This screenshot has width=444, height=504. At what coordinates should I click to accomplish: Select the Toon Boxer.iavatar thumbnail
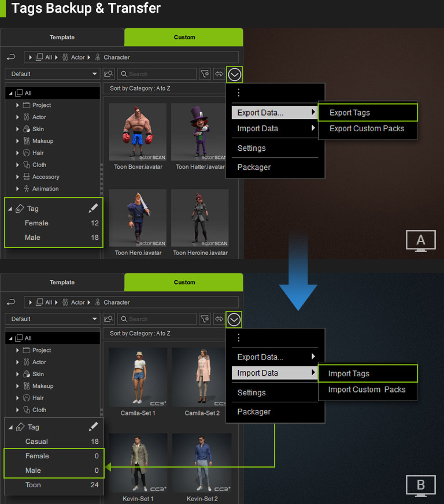coord(138,132)
